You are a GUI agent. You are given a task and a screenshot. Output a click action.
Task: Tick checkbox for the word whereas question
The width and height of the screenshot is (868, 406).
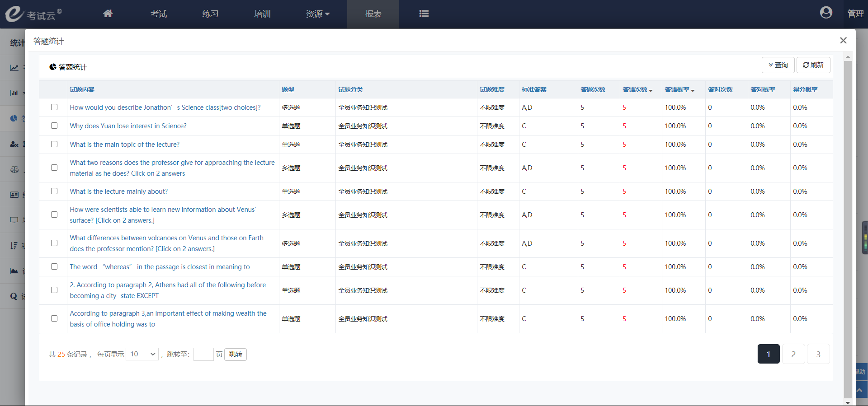tap(54, 266)
